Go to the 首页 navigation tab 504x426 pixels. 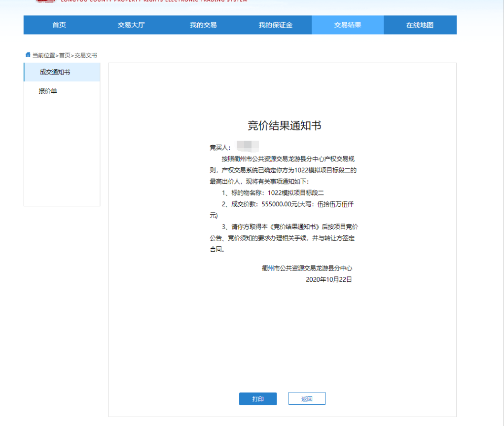59,25
